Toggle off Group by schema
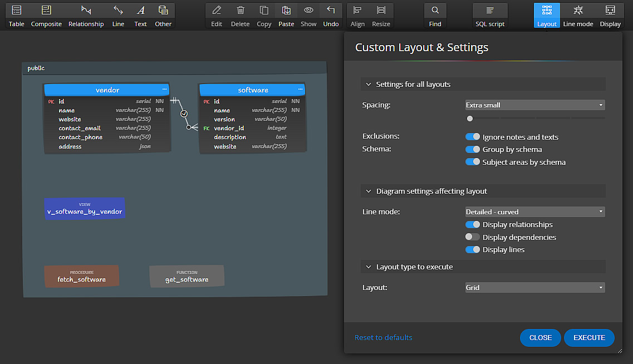Screen dimensions: 633x364 click(x=473, y=149)
